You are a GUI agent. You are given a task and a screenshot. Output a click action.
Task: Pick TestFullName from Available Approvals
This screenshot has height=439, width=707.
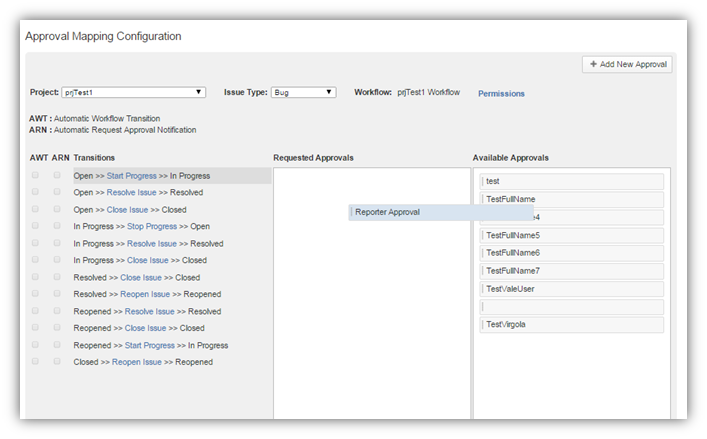coord(571,199)
